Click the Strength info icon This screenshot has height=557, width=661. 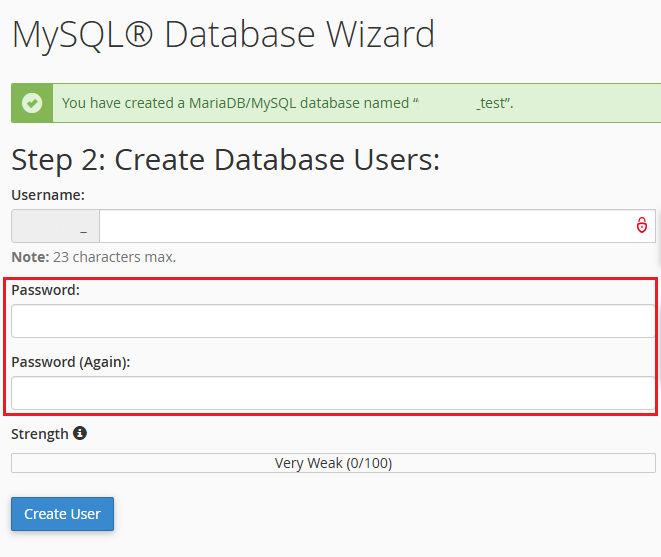tap(80, 433)
